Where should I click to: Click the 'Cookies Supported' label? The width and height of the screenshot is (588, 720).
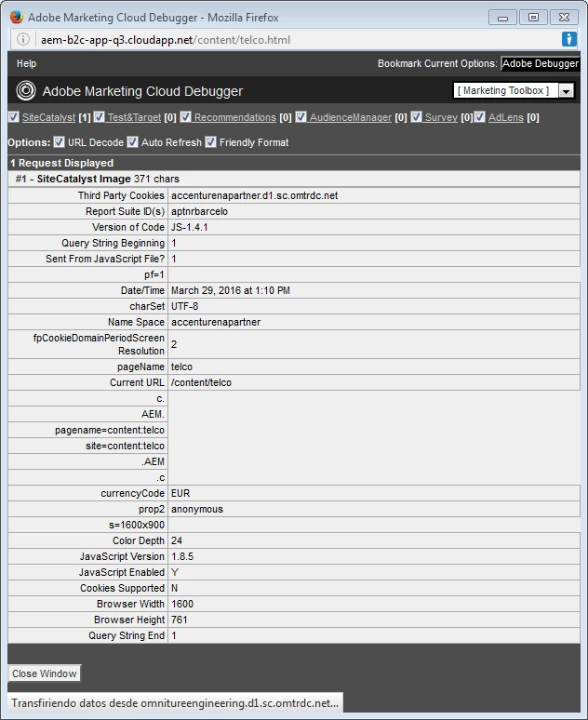(122, 588)
